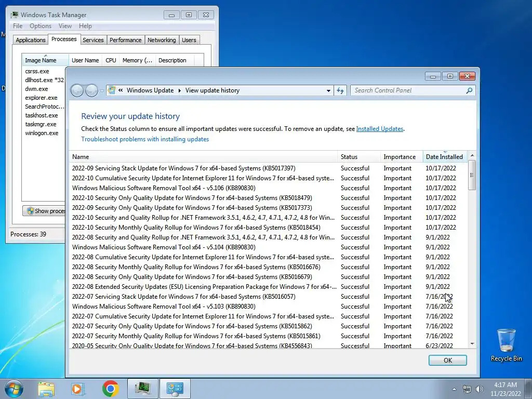Click the update list scrollbar thumb

point(472,175)
